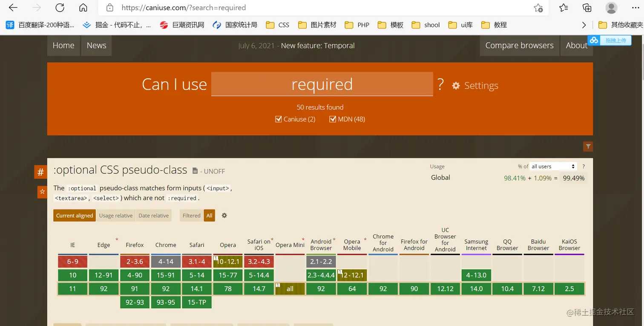The image size is (644, 326).
Task: Toggle the Caniuse (2) results checkbox
Action: coord(279,119)
